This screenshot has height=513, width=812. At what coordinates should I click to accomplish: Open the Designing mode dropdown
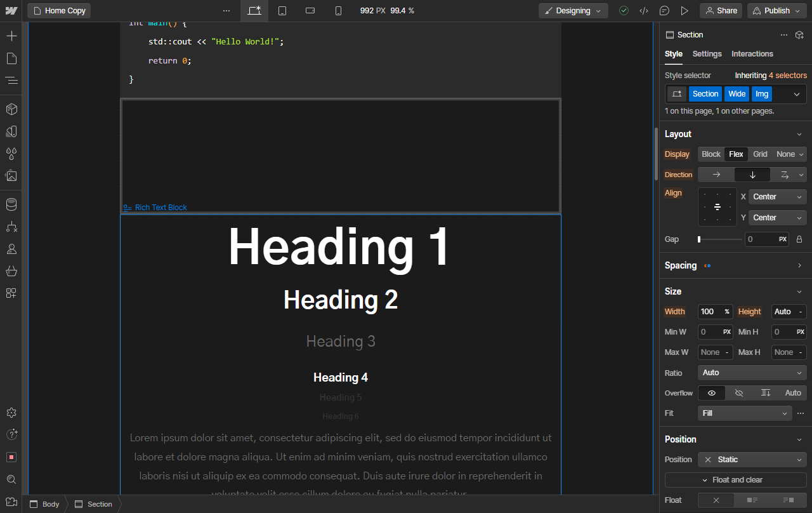point(573,11)
